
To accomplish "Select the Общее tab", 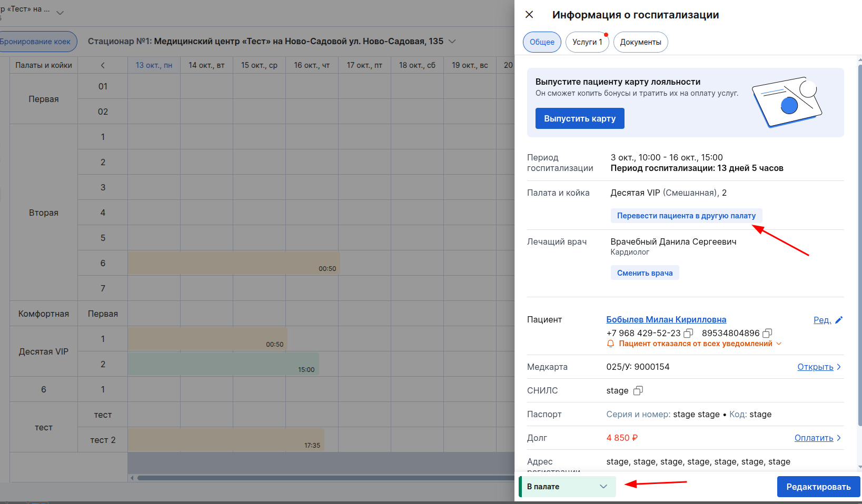I will coord(542,42).
